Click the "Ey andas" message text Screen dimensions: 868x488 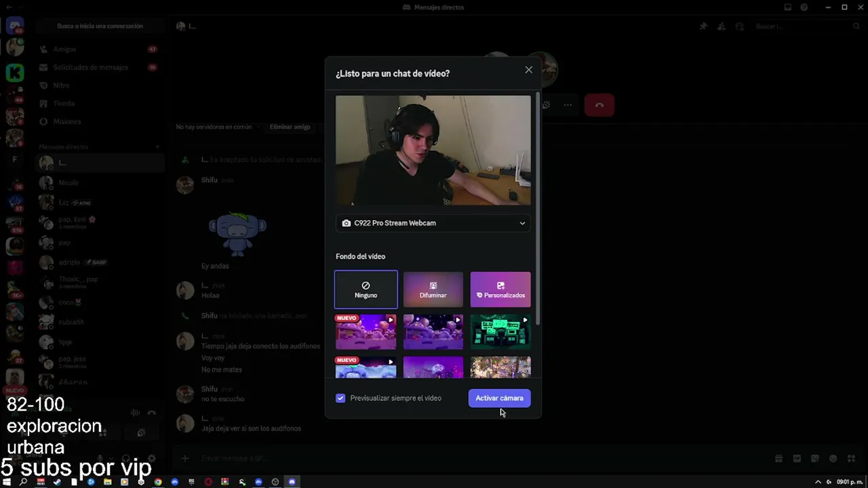pyautogui.click(x=215, y=266)
